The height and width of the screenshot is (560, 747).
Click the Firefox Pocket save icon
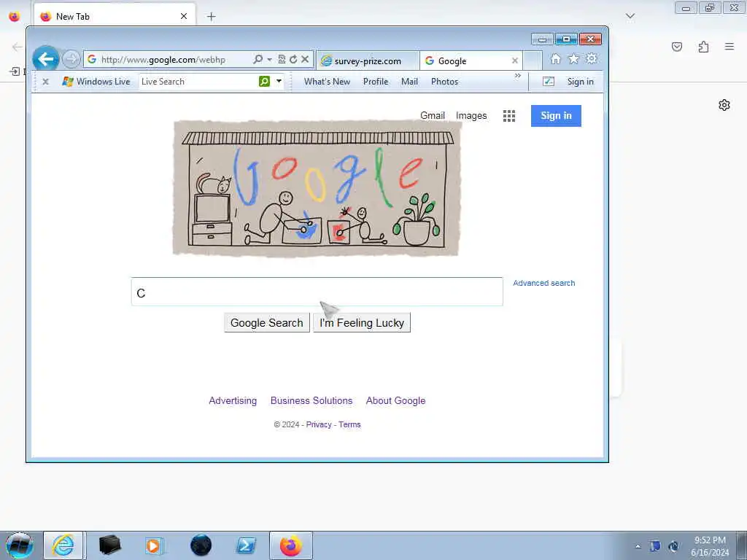coord(676,47)
